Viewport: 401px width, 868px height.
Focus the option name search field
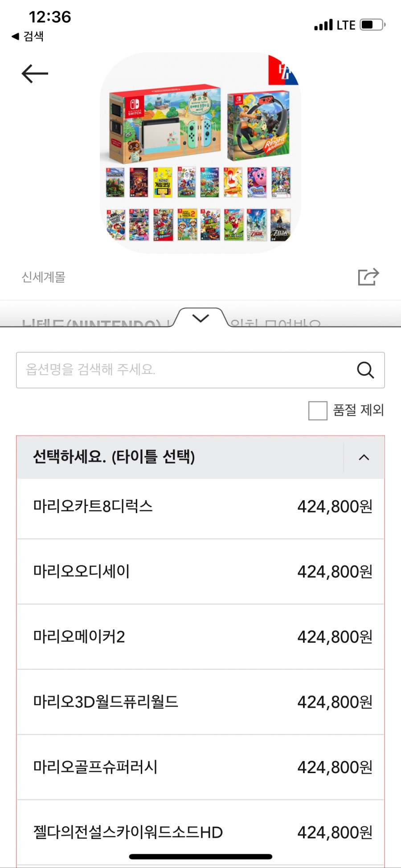click(200, 370)
